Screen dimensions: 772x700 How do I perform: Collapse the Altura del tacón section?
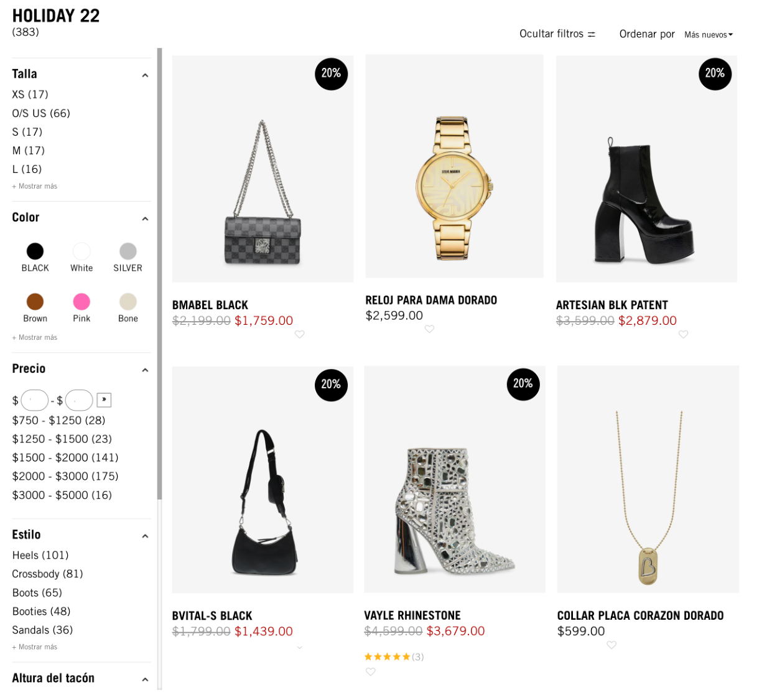145,679
